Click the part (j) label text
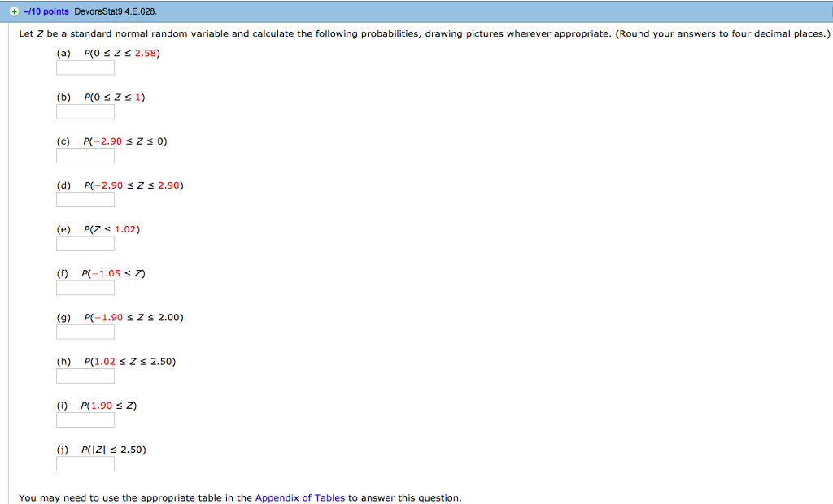The width and height of the screenshot is (833, 504). (63, 449)
